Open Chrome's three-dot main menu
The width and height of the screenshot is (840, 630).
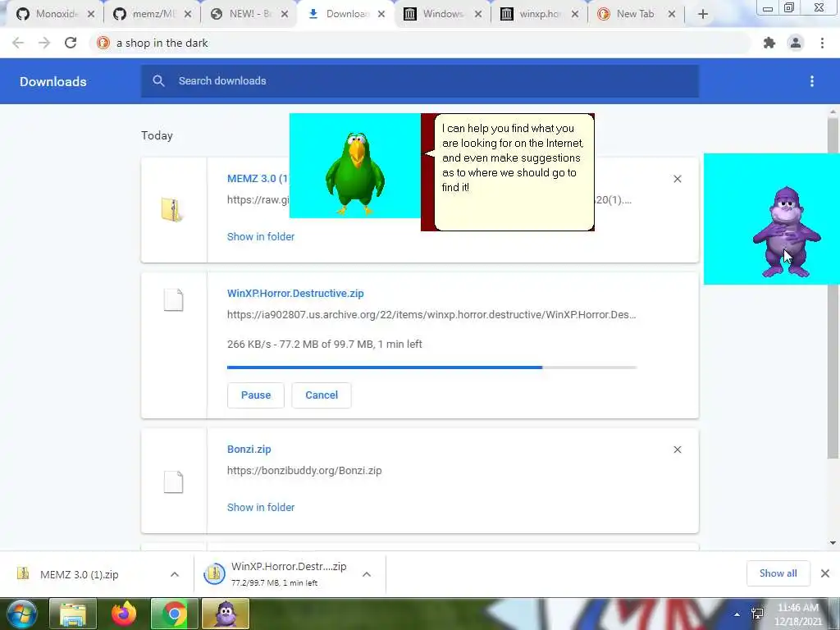[822, 43]
